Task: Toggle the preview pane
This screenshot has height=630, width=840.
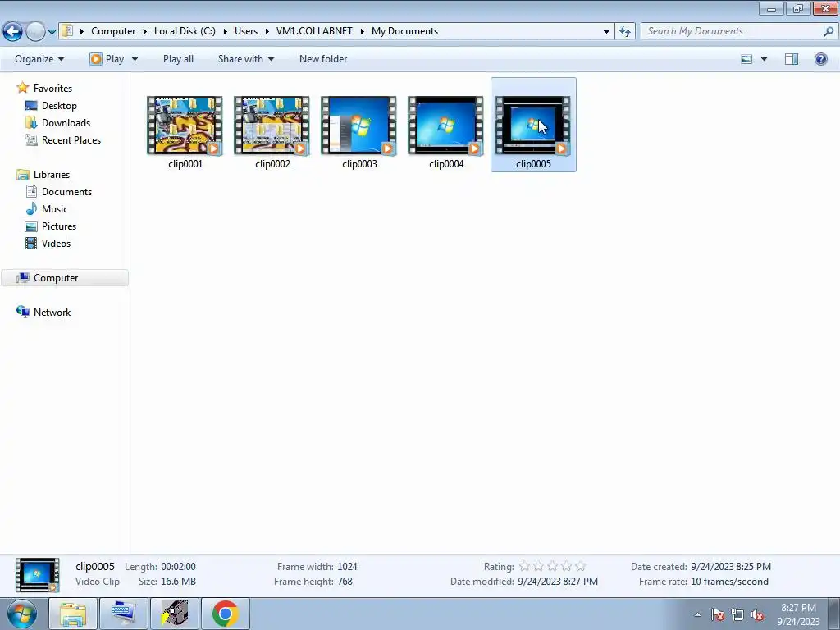Action: 792,59
